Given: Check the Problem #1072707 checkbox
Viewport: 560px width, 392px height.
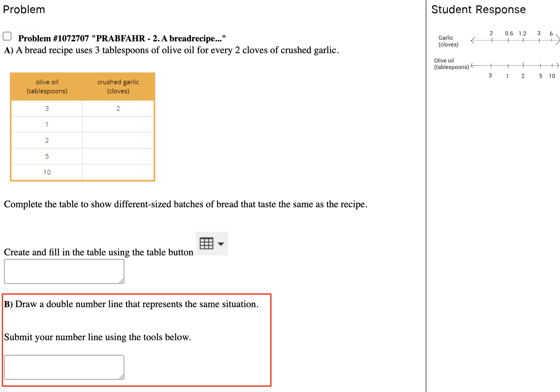Looking at the screenshot, I should [7, 36].
